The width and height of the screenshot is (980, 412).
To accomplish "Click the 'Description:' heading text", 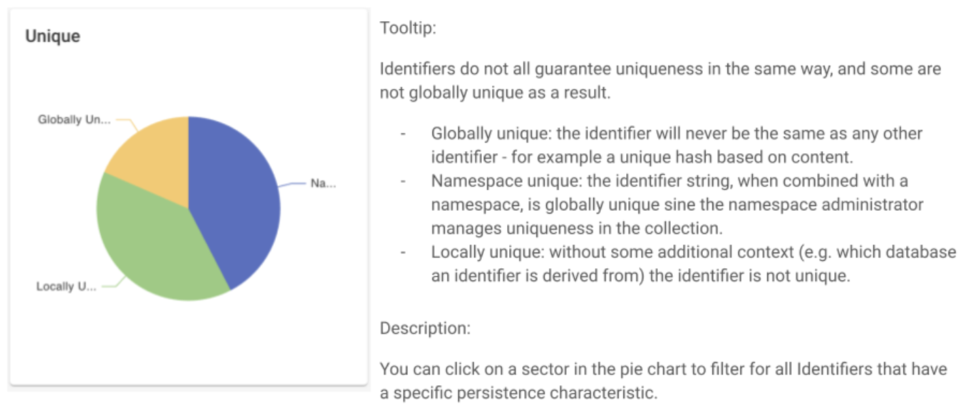I will [x=425, y=328].
